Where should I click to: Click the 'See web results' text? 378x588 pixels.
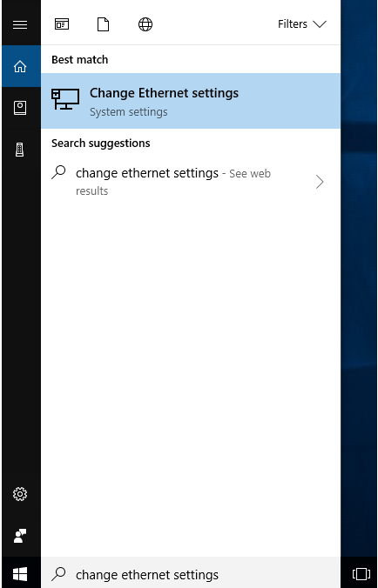173,182
